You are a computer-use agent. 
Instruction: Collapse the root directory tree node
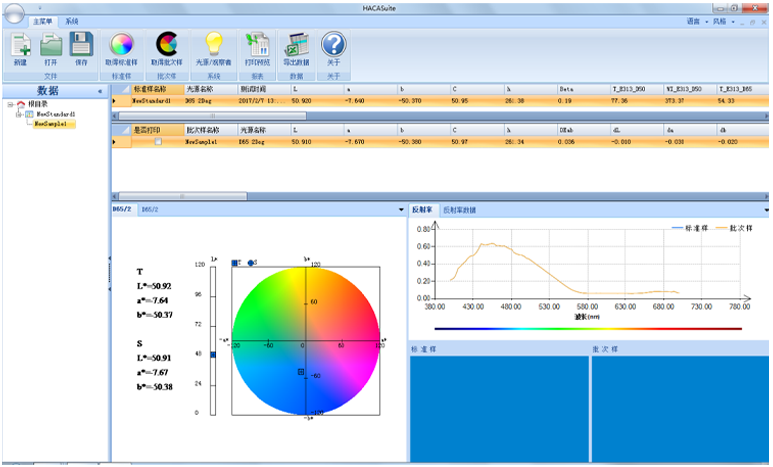pos(10,105)
